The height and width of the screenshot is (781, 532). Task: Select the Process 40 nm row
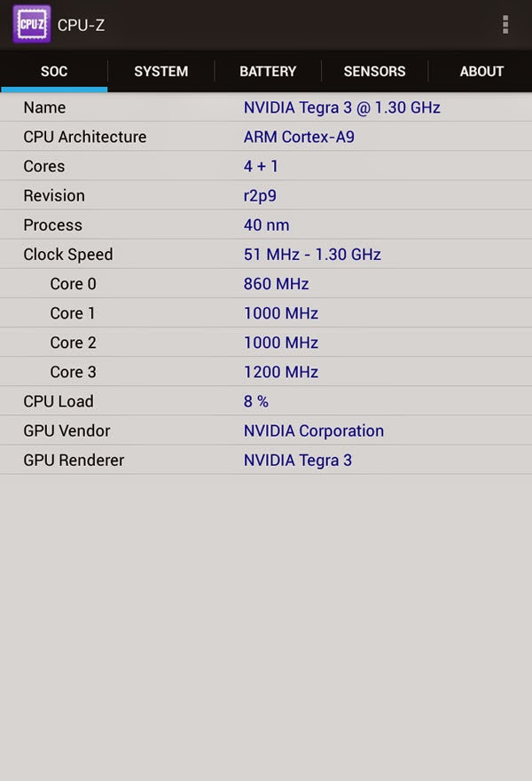266,225
